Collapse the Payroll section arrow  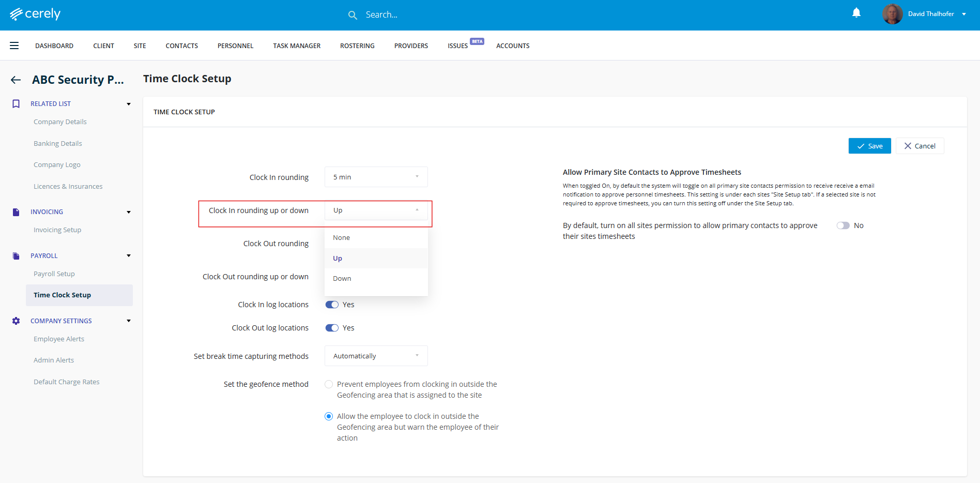(x=129, y=256)
